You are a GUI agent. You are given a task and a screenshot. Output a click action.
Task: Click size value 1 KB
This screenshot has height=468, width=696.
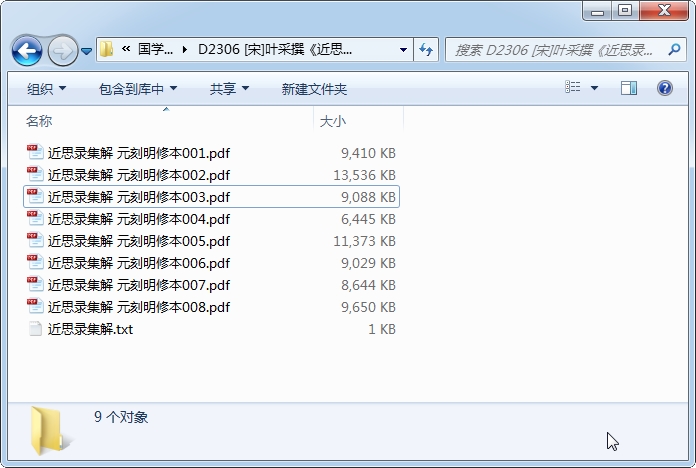(382, 329)
